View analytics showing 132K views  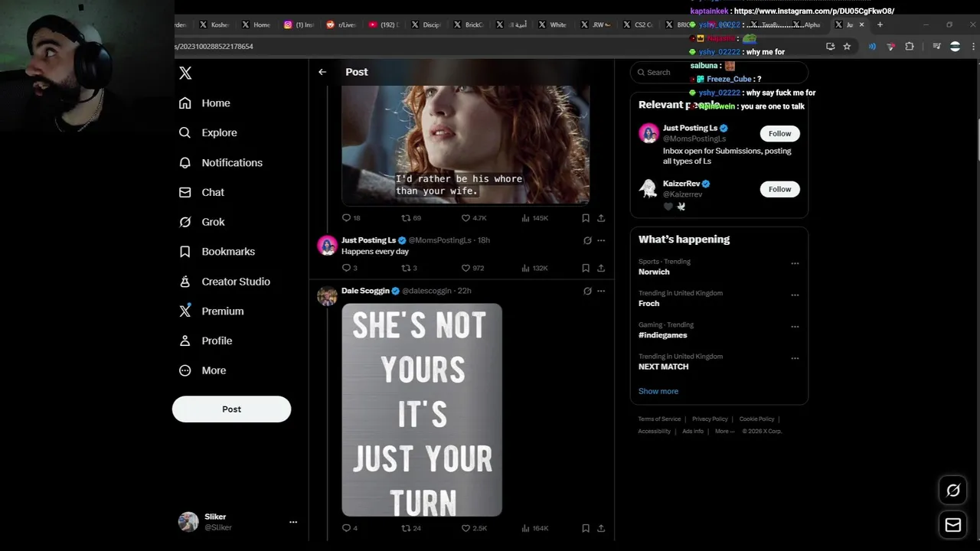[x=535, y=268]
